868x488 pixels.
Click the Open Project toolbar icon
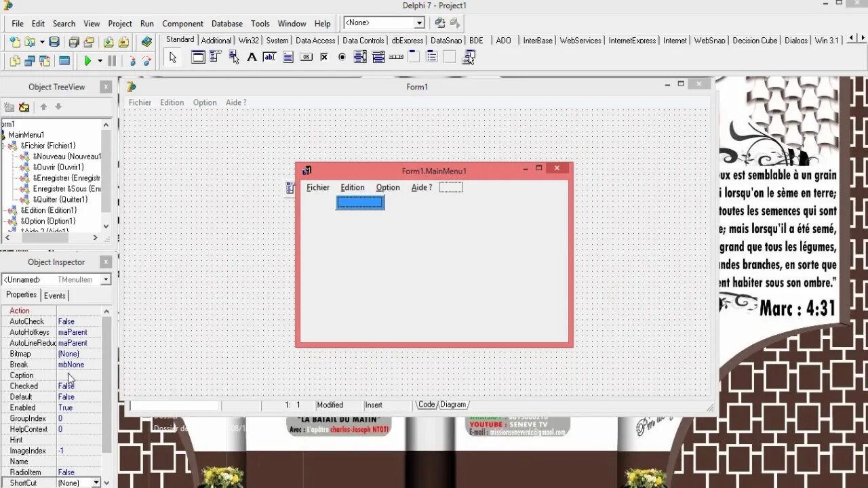(89, 42)
